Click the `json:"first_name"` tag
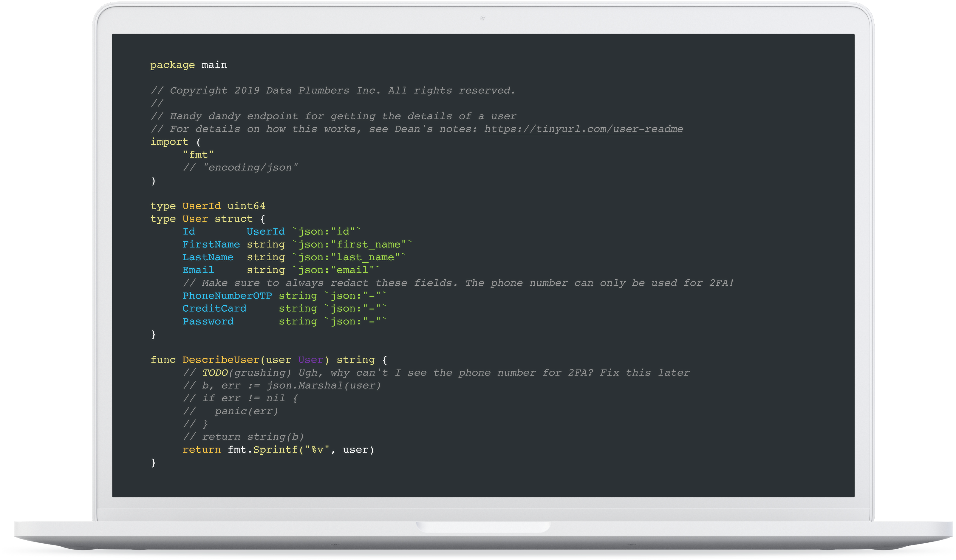 click(x=352, y=244)
